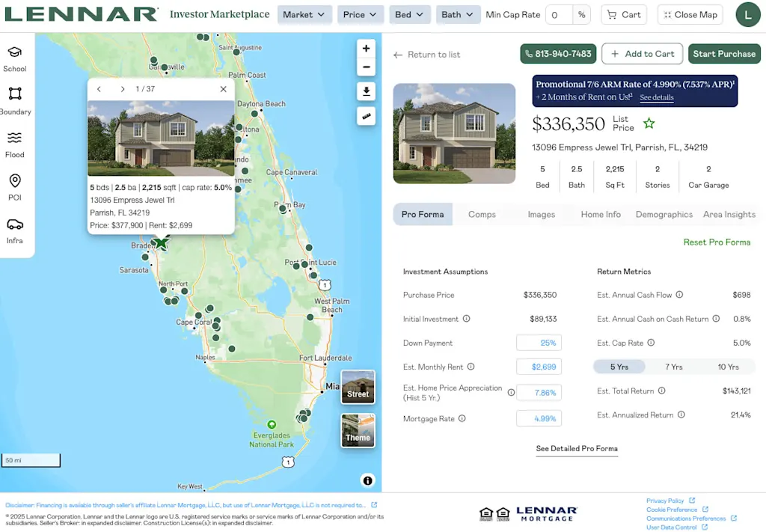The image size is (766, 532).
Task: Show the Flood layer on the map
Action: click(x=15, y=141)
